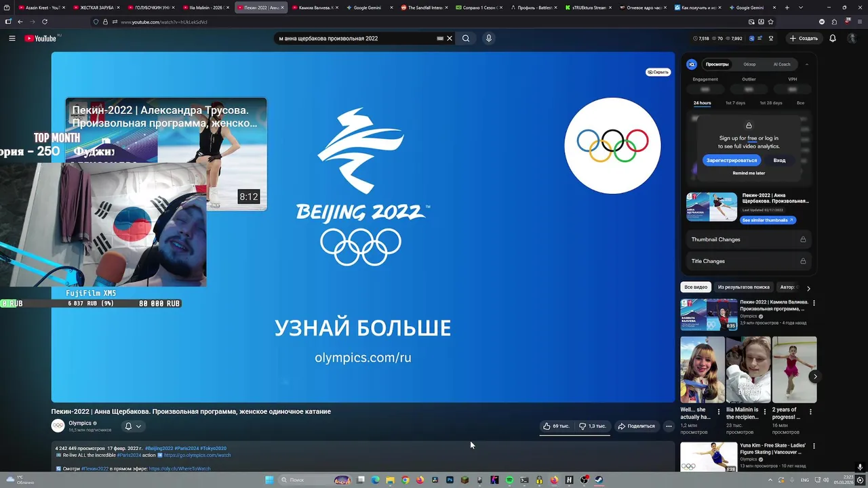Open the on-screen keyboard in search box
The image size is (868, 488).
click(441, 39)
